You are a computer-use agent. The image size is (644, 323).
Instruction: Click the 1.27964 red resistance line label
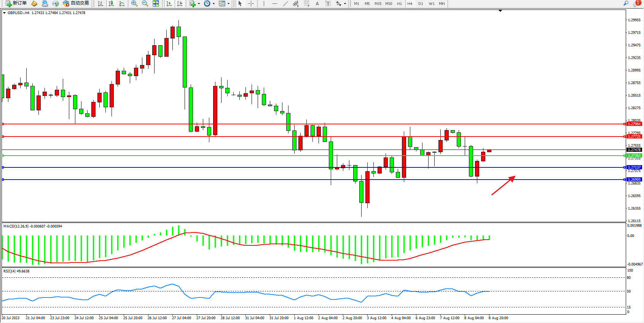coord(634,124)
